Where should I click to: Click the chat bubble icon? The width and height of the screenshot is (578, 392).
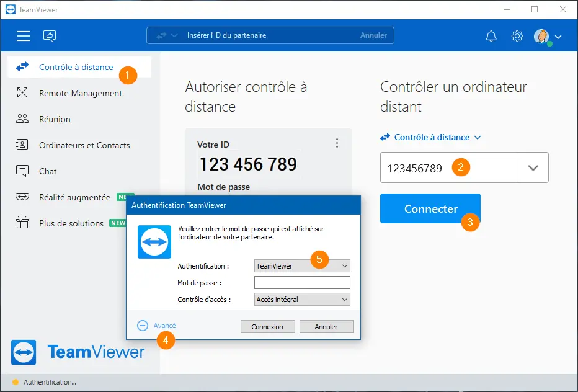[x=22, y=171]
